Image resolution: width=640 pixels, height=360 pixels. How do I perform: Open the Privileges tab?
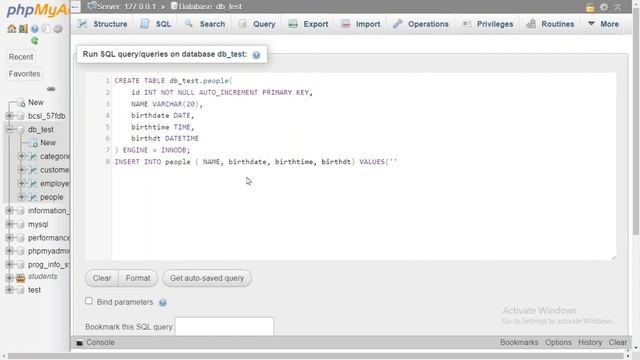pyautogui.click(x=487, y=24)
